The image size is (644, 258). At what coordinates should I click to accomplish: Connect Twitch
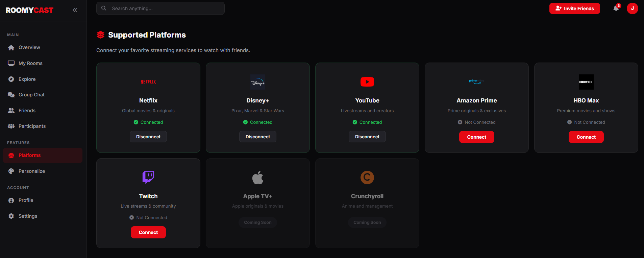coord(148,232)
